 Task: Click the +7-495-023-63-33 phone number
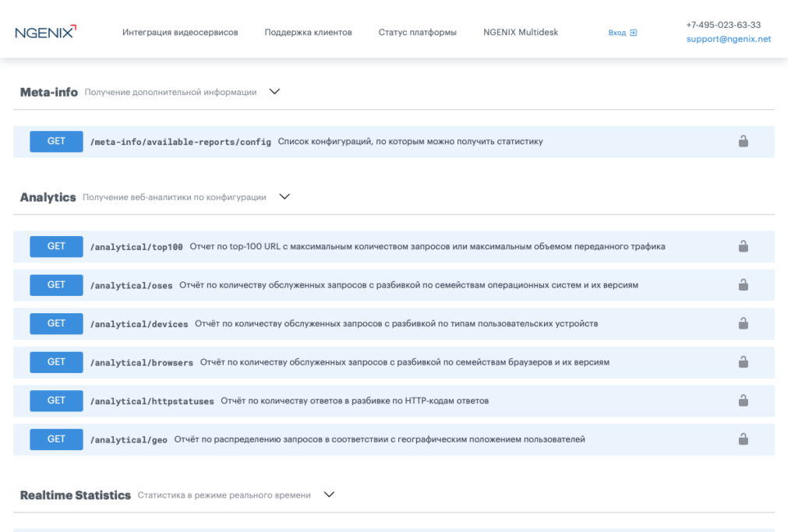[x=723, y=25]
